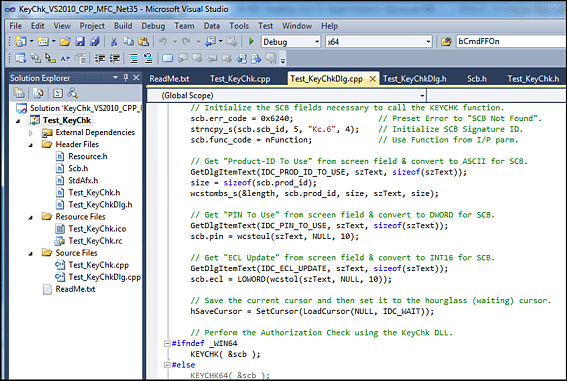Collapse the #ifndef _WIN64 code block

coord(167,343)
